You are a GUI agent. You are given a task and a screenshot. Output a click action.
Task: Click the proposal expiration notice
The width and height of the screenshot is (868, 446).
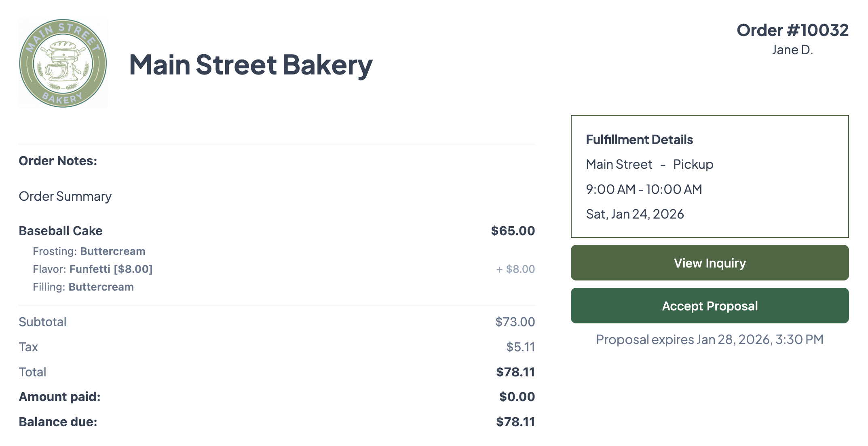point(710,339)
